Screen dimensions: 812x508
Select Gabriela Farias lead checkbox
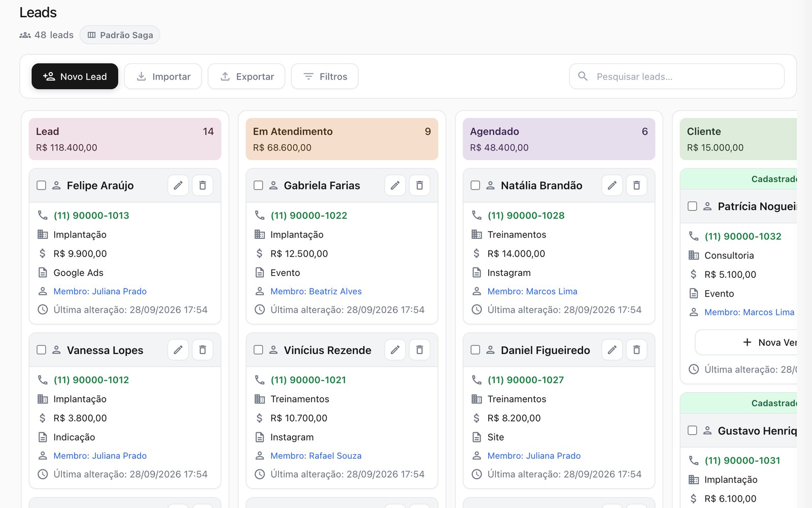[258, 185]
